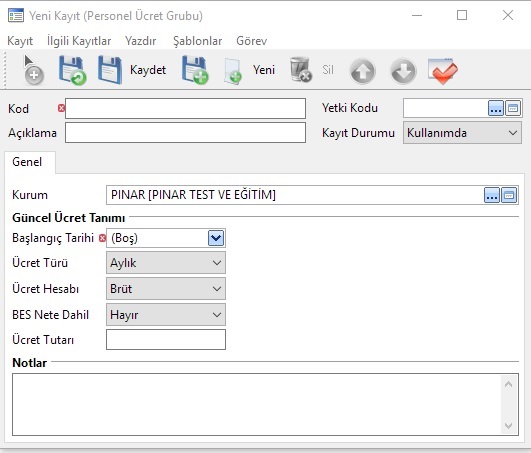Image resolution: width=531 pixels, height=453 pixels.
Task: Go to previous record with the up arrow
Action: tap(362, 71)
